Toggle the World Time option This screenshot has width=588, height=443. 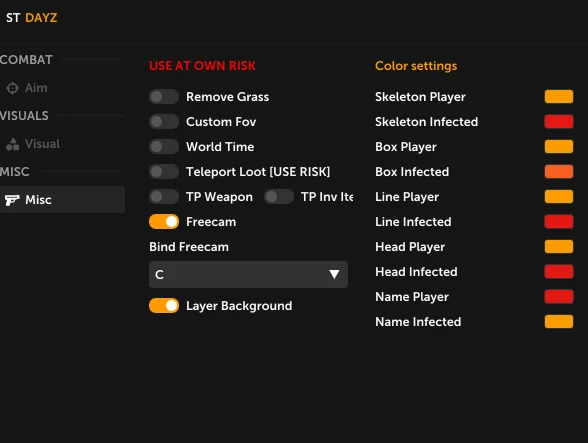point(164,147)
